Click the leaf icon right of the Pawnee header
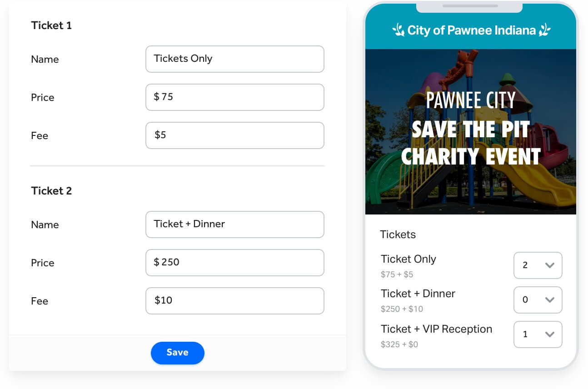Image resolution: width=588 pixels, height=389 pixels. [544, 30]
